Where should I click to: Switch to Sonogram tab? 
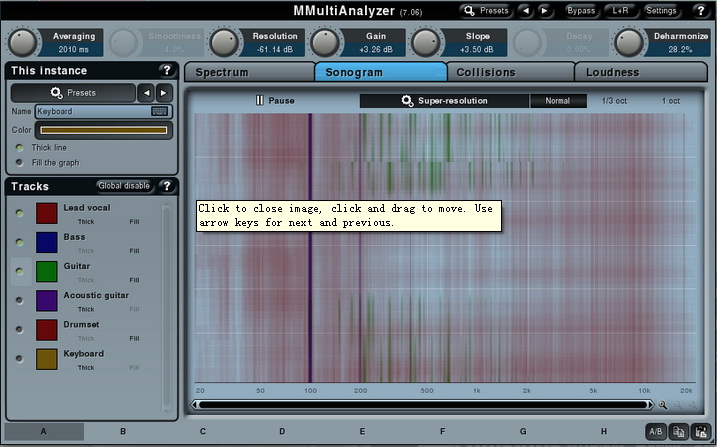point(380,72)
